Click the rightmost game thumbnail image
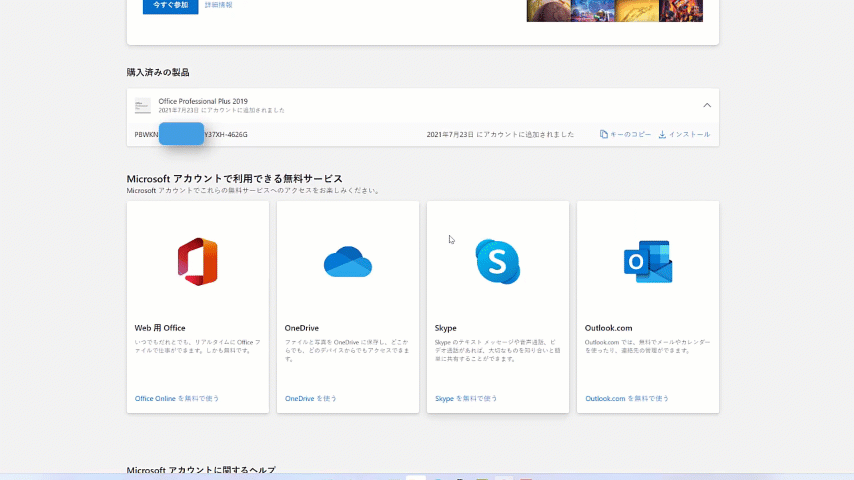This screenshot has width=854, height=480. coord(680,9)
